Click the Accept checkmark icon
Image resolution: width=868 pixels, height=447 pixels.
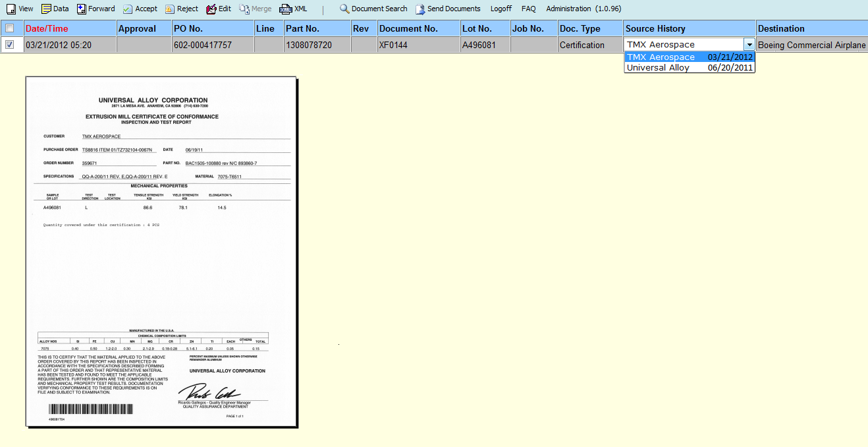pyautogui.click(x=128, y=9)
